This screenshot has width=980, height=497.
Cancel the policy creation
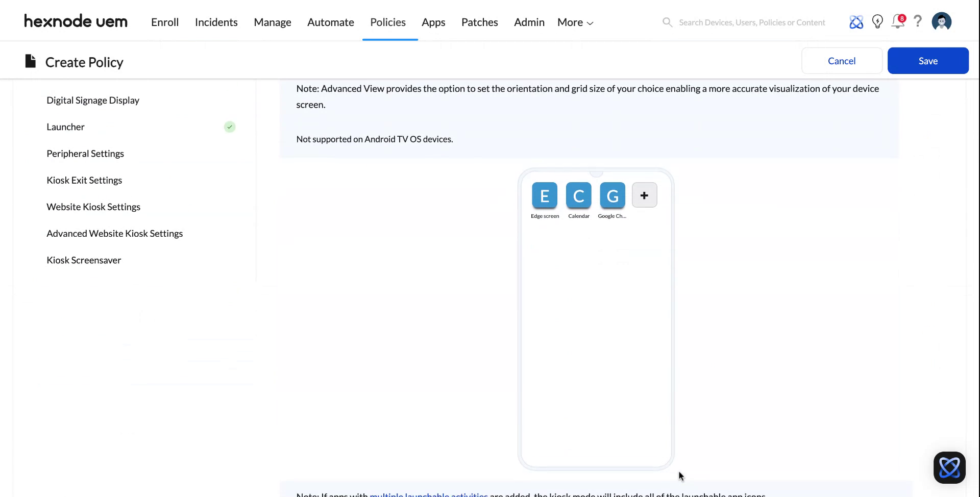click(841, 60)
